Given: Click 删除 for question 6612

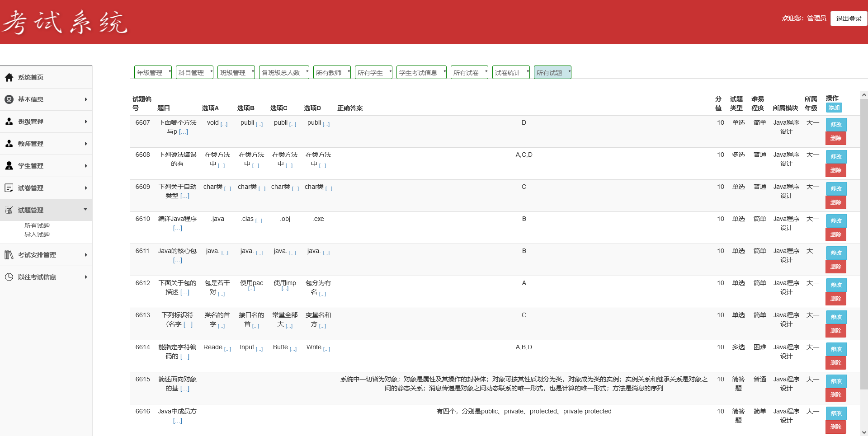Looking at the screenshot, I should (x=836, y=299).
